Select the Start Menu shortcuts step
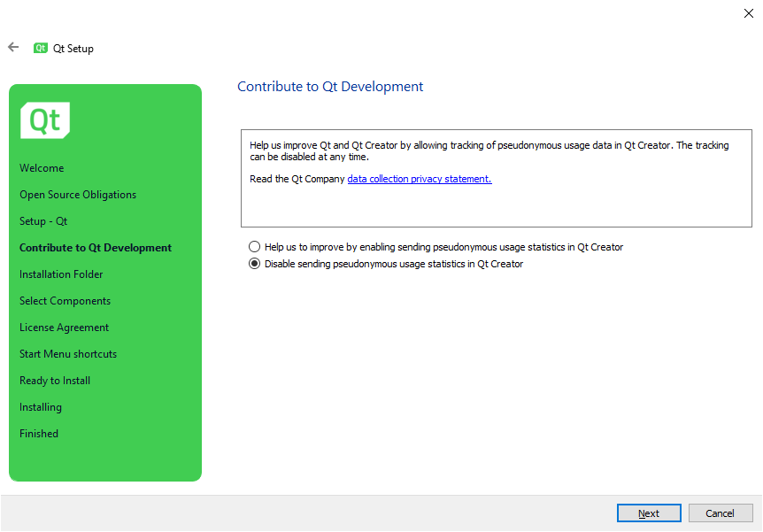This screenshot has width=763, height=532. pos(68,354)
